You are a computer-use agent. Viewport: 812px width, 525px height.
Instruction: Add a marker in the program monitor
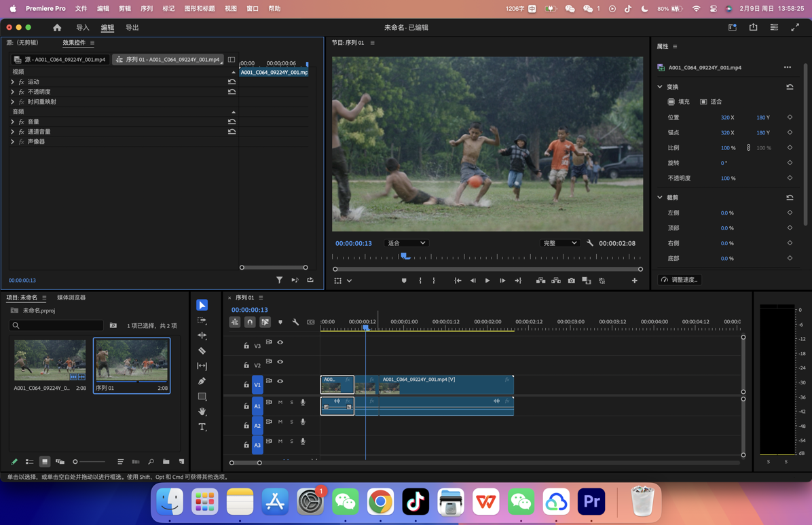pos(403,280)
